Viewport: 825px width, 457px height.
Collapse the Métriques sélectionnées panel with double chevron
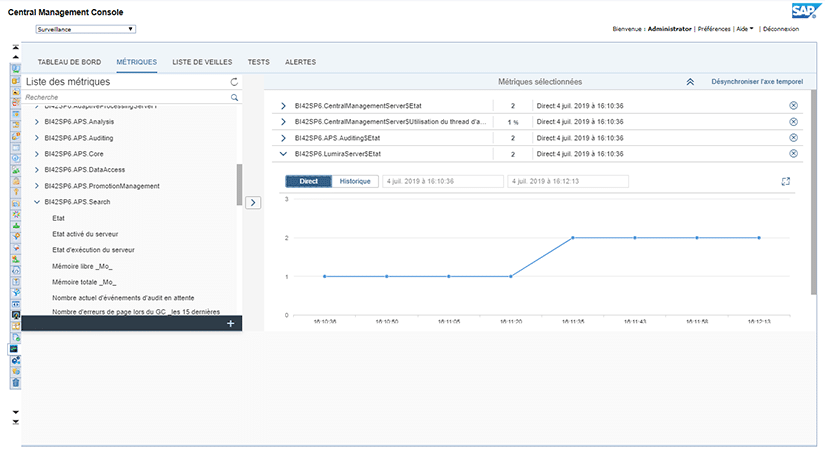[690, 82]
